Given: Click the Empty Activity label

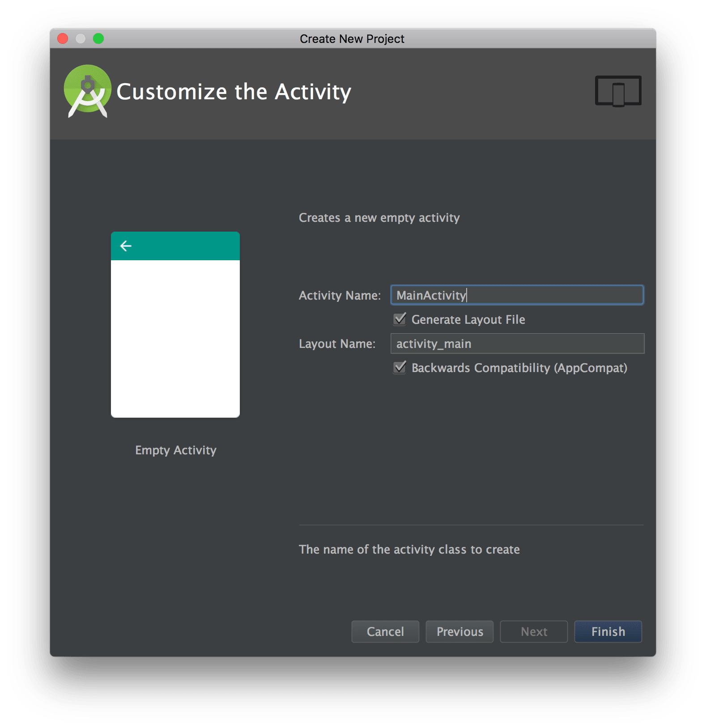Looking at the screenshot, I should point(176,450).
